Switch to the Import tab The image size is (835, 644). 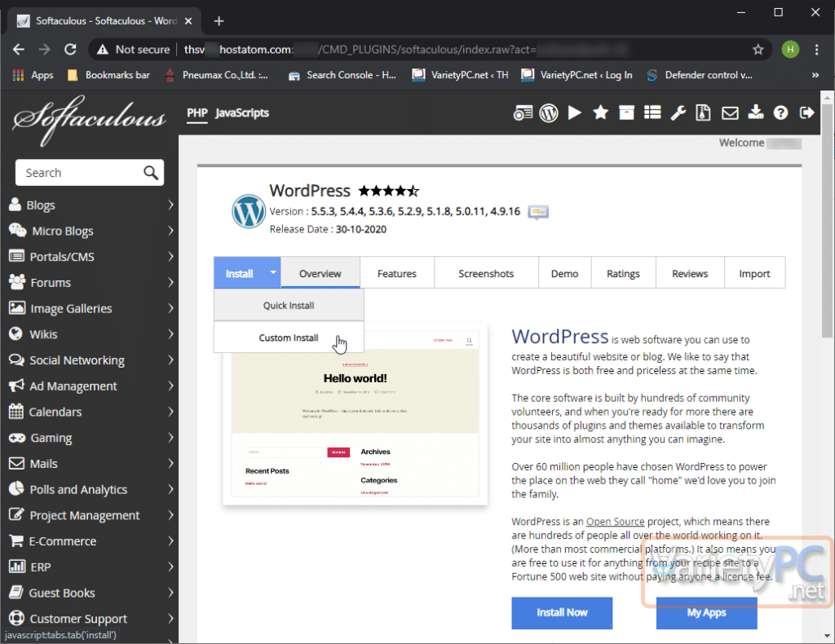tap(754, 273)
